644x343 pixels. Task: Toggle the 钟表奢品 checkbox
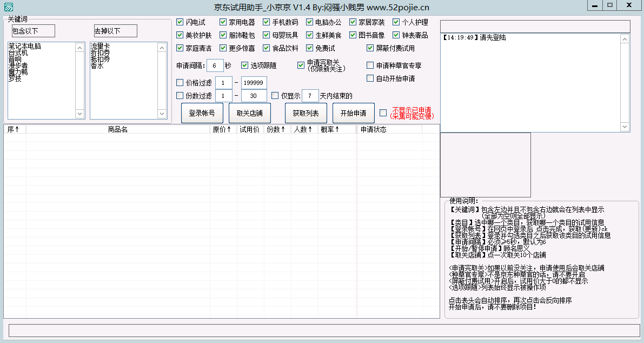396,35
